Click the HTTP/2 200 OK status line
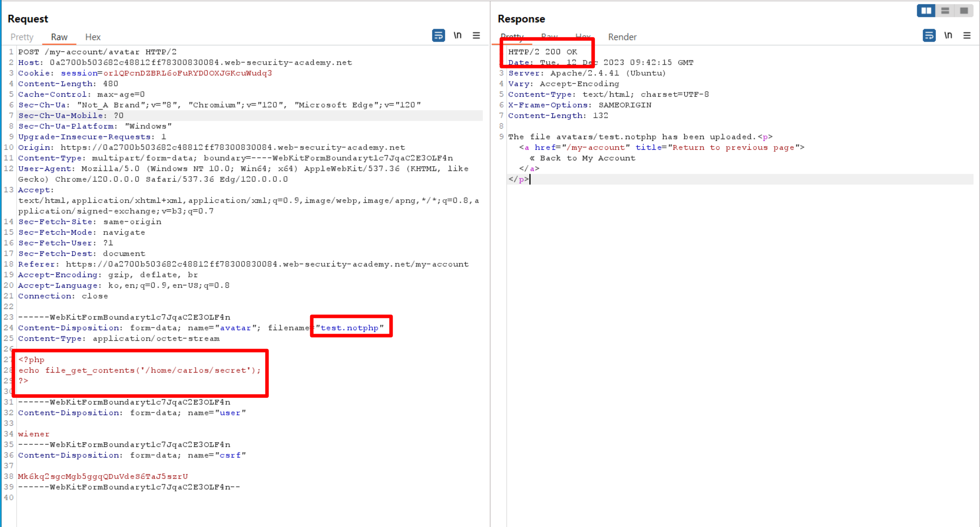 click(542, 52)
